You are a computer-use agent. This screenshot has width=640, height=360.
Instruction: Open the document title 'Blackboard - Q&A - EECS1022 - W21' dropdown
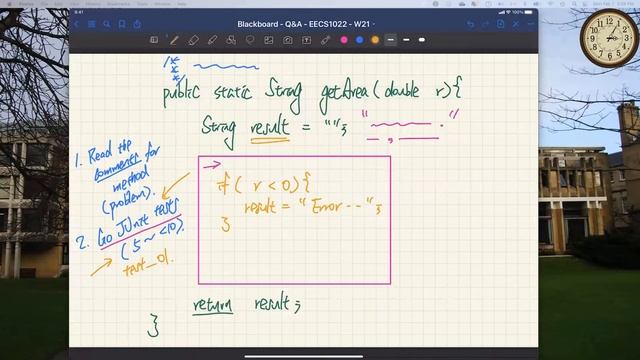point(306,24)
